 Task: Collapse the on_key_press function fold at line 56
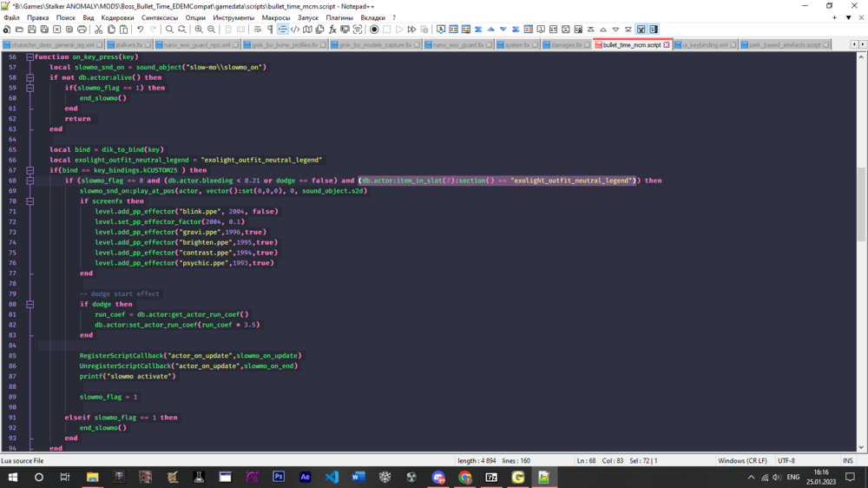pos(30,57)
